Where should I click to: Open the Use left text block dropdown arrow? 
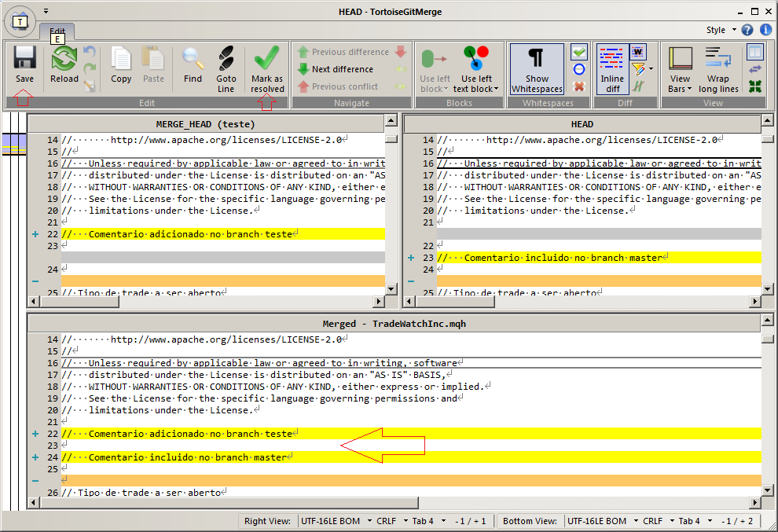tap(496, 89)
